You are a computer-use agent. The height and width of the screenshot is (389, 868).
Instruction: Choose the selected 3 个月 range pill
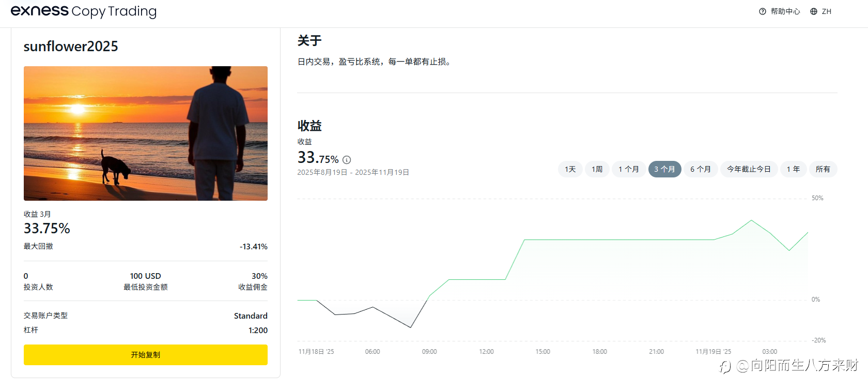(x=664, y=169)
